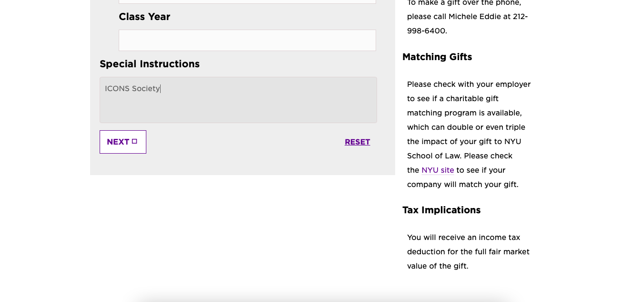
Task: Place cursor after ICONS Society text
Action: click(161, 88)
